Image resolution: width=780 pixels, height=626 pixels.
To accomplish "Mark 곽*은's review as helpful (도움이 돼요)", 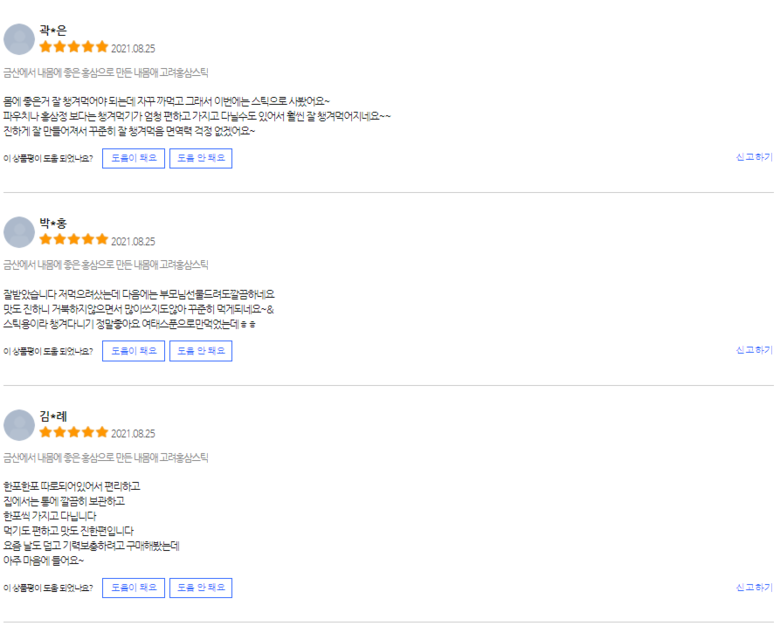I will pyautogui.click(x=133, y=158).
